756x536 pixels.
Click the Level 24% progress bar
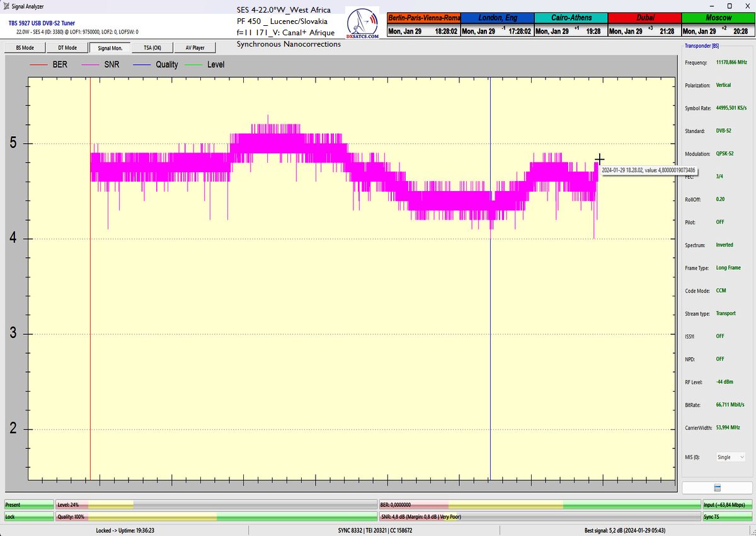click(215, 504)
